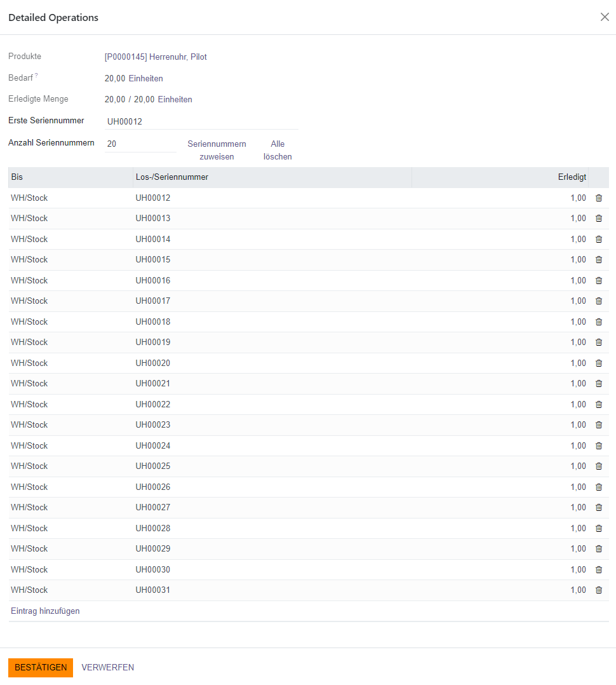Click Alle löschen to clear serials

pos(278,150)
